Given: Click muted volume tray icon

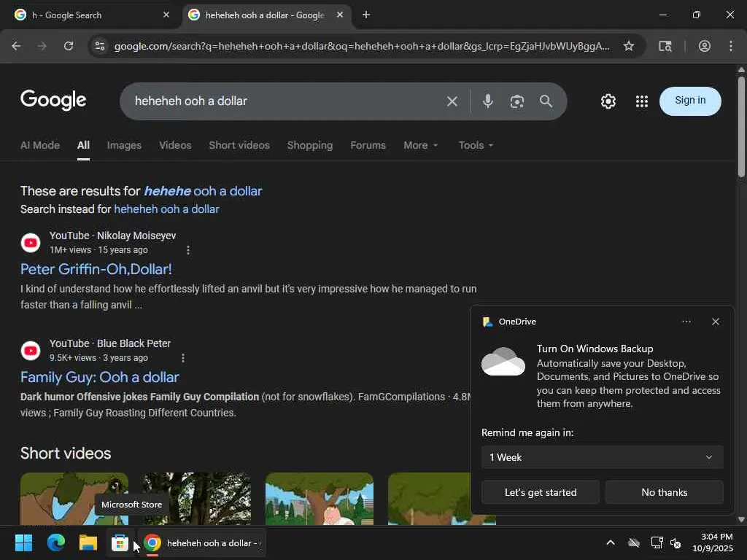Looking at the screenshot, I should click(x=676, y=542).
